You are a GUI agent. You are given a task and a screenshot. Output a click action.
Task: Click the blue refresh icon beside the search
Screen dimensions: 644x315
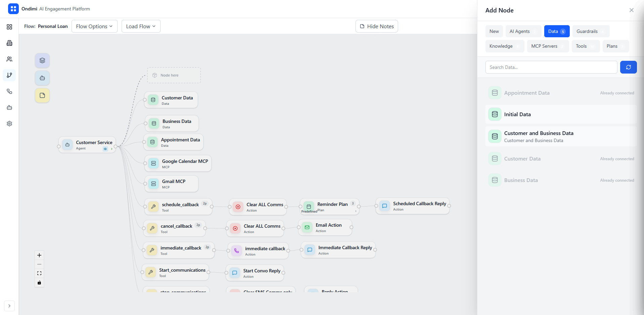(628, 67)
